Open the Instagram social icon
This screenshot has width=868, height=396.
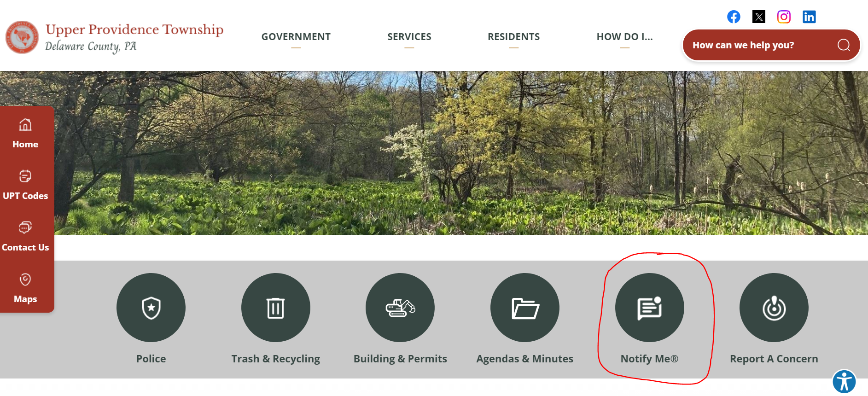coord(784,17)
